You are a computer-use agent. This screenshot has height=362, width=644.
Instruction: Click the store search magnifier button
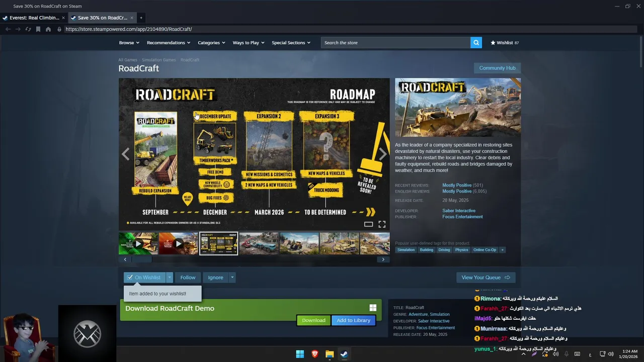click(476, 43)
